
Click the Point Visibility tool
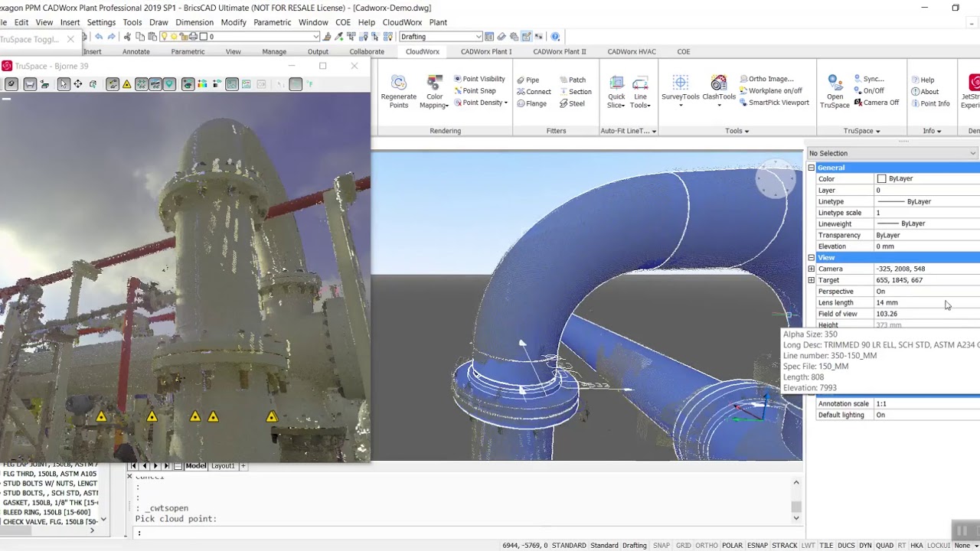[479, 79]
